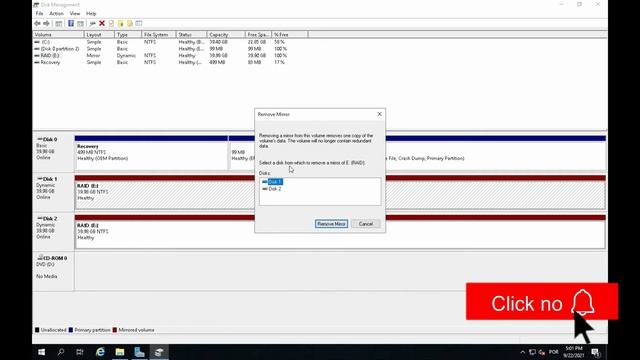Open the View menu
The image size is (640, 360).
[75, 13]
